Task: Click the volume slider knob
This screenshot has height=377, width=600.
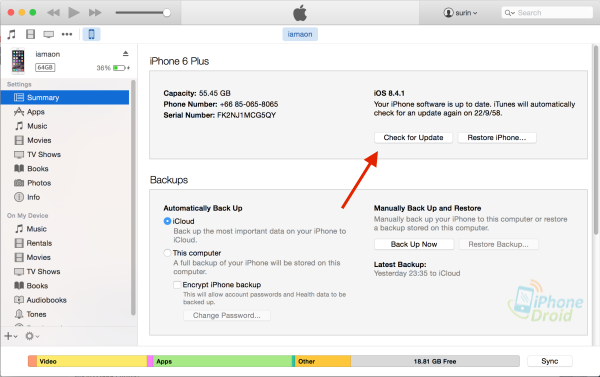Action: (x=166, y=13)
